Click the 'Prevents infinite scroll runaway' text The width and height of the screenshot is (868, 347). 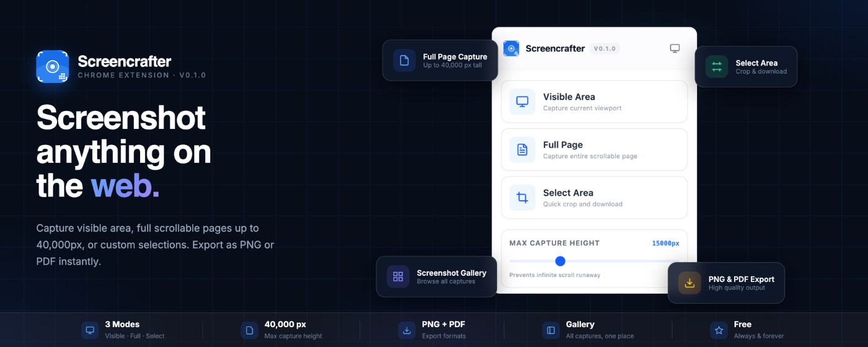coord(555,275)
